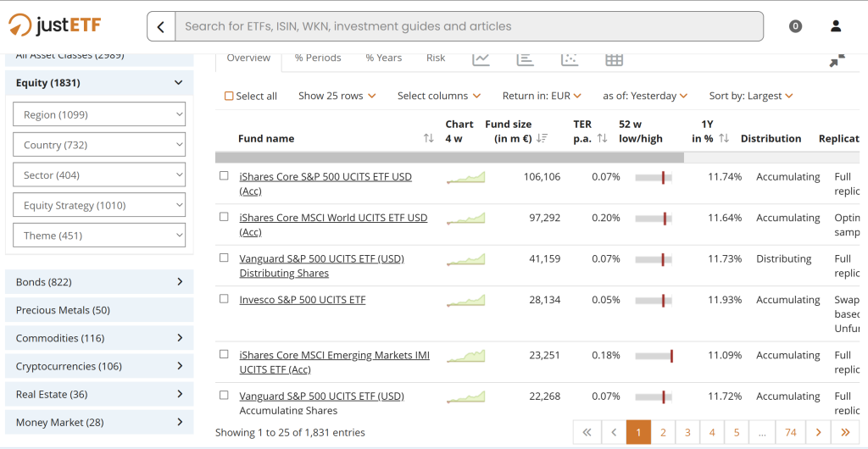Select Vanguard S&P 500 Accumulating Shares checkbox
Image resolution: width=868 pixels, height=449 pixels.
pyautogui.click(x=224, y=395)
